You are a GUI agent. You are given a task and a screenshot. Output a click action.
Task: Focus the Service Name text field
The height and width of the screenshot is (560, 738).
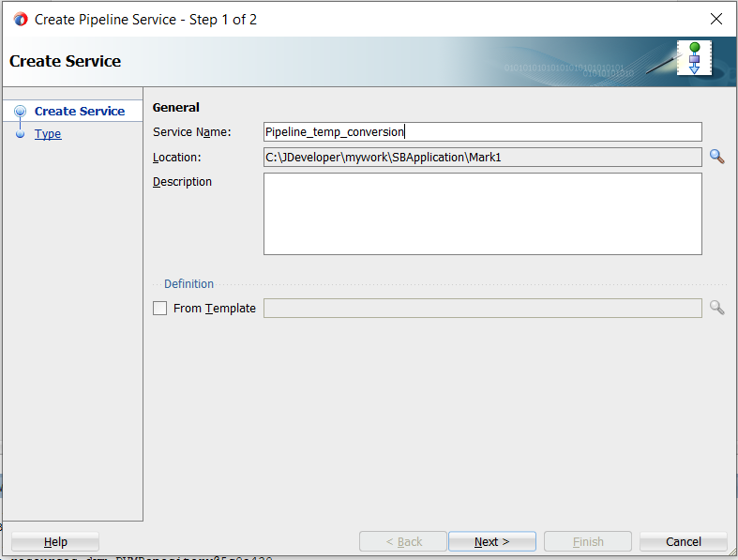point(482,132)
